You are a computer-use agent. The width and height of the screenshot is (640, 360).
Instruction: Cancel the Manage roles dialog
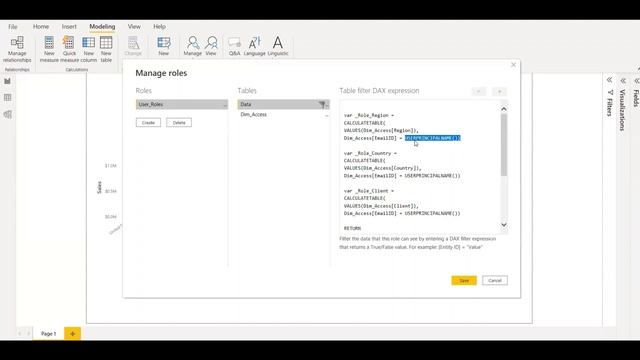pyautogui.click(x=495, y=280)
